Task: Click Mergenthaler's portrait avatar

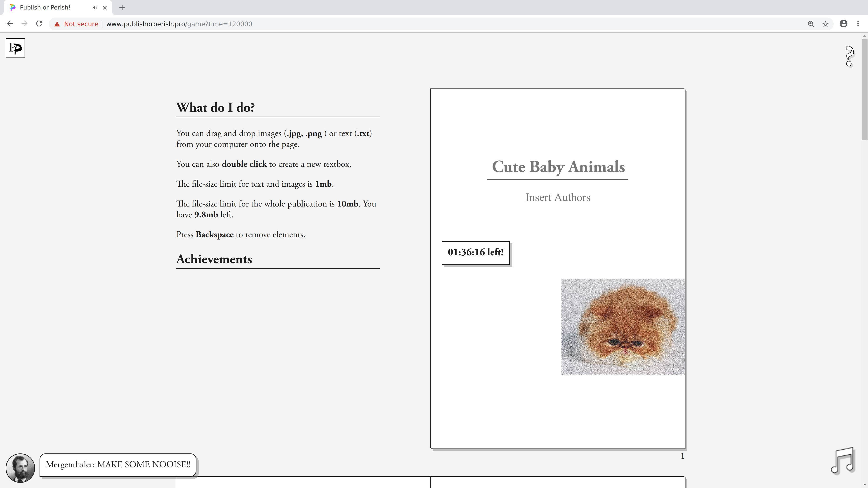Action: pos(20,468)
